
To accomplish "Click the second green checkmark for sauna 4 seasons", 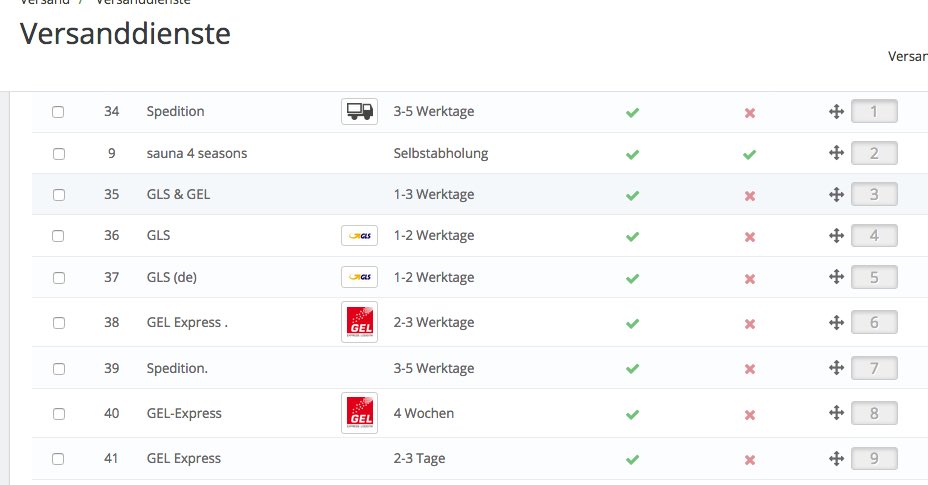I will [x=749, y=154].
